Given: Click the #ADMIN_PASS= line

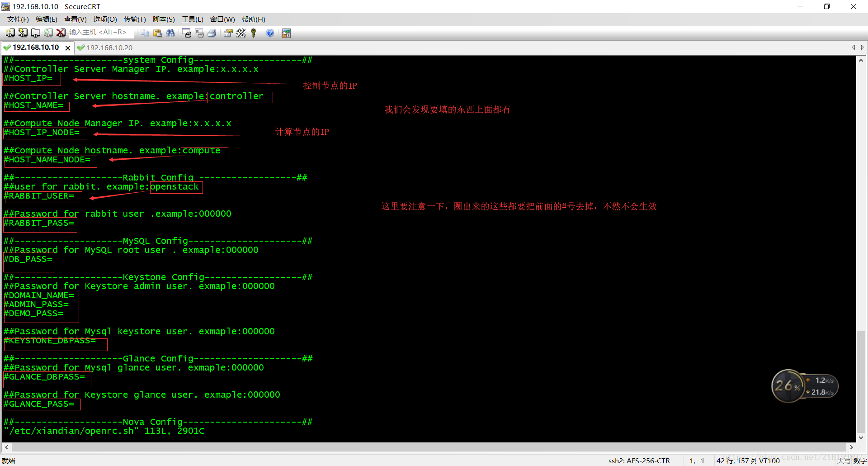Looking at the screenshot, I should (x=36, y=304).
